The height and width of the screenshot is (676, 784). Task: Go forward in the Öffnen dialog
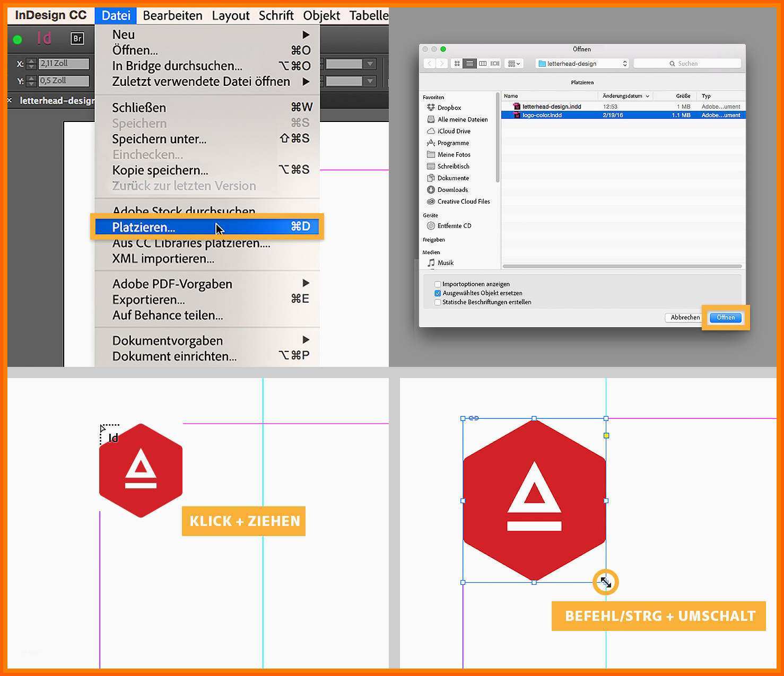click(442, 64)
